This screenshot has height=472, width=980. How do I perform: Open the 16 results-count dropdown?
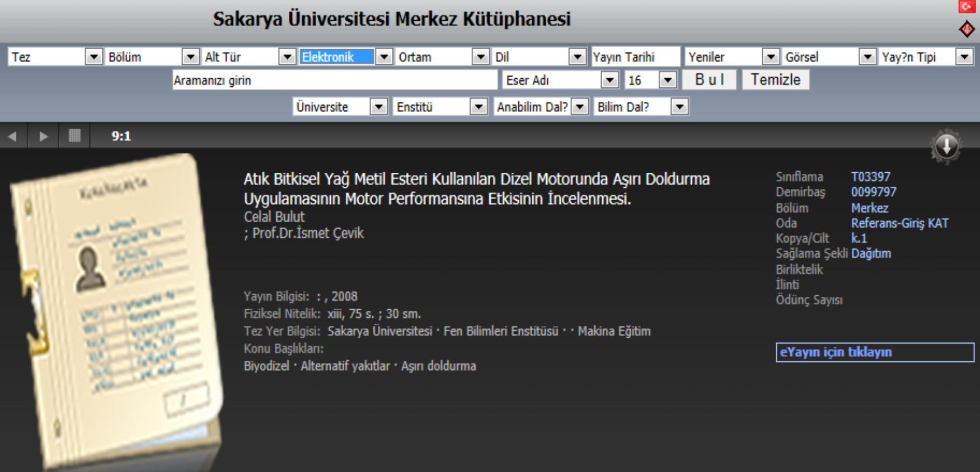[650, 80]
